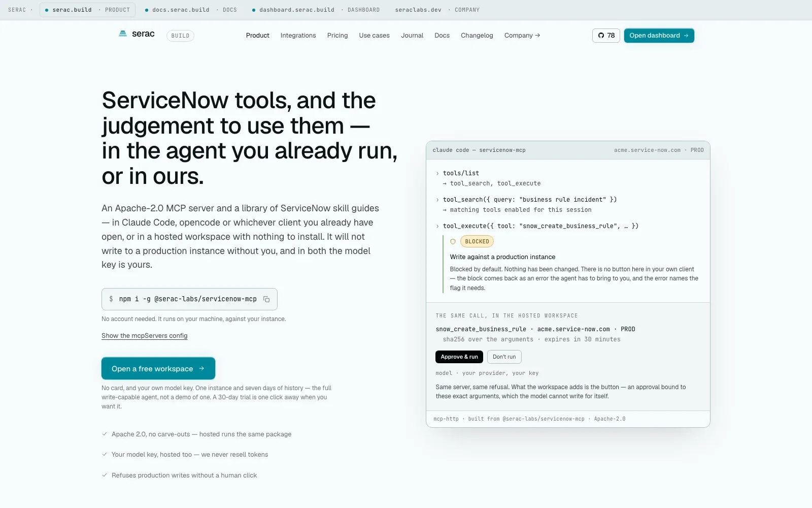Viewport: 812px width, 508px height.
Task: Click the BUILD badge next to serac
Action: click(x=180, y=36)
